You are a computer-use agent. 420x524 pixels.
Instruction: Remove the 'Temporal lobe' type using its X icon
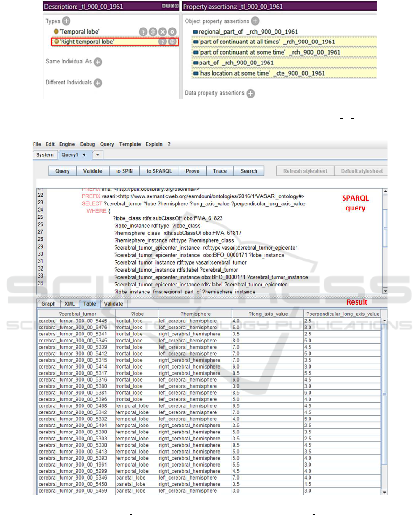coord(163,32)
